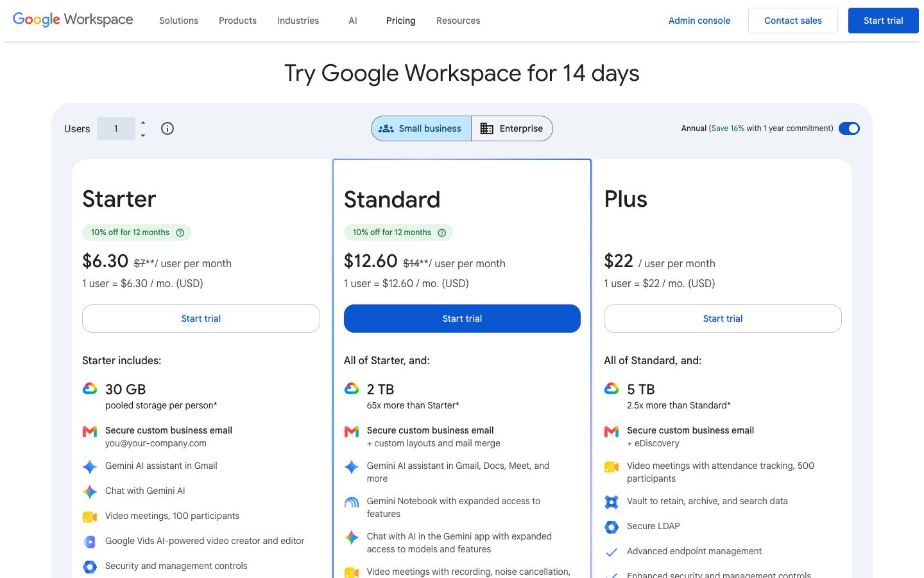This screenshot has height=578, width=924.
Task: Increase user count with up arrow
Action: [143, 123]
